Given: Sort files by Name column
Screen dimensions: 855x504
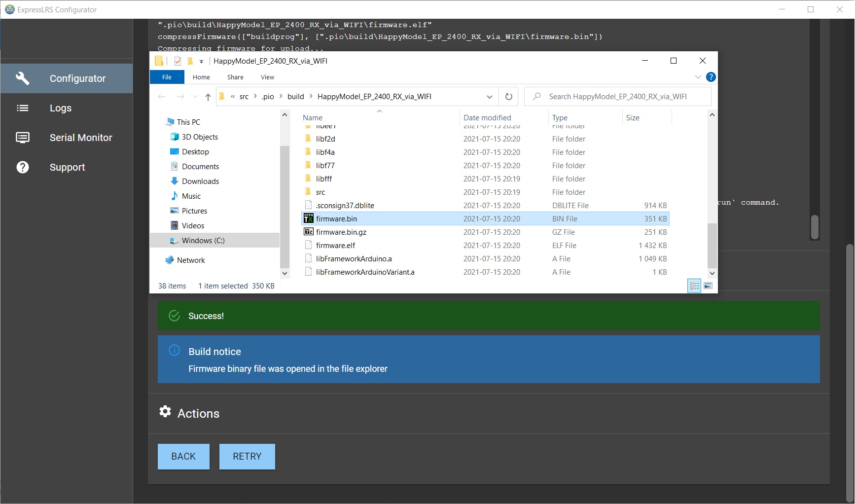Looking at the screenshot, I should coord(313,117).
